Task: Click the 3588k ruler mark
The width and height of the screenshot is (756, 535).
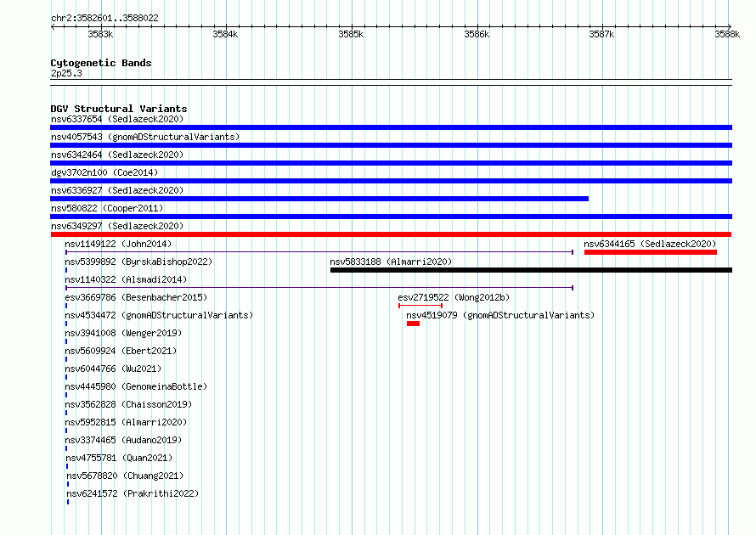Action: tap(727, 34)
